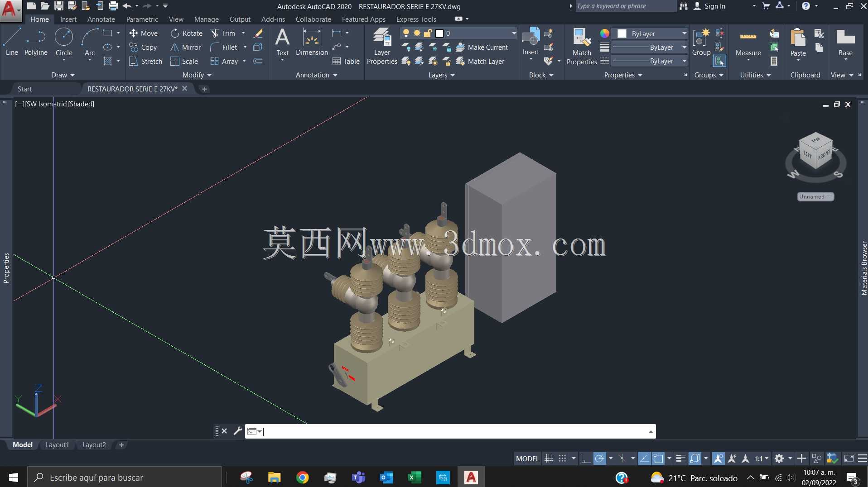Open the Annotate ribbon tab
This screenshot has height=487, width=868.
point(101,19)
